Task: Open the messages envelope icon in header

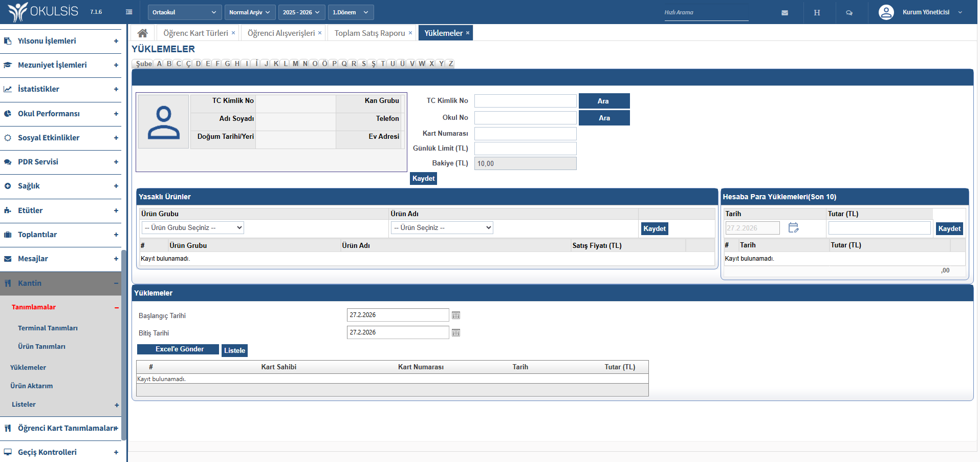Action: [785, 13]
